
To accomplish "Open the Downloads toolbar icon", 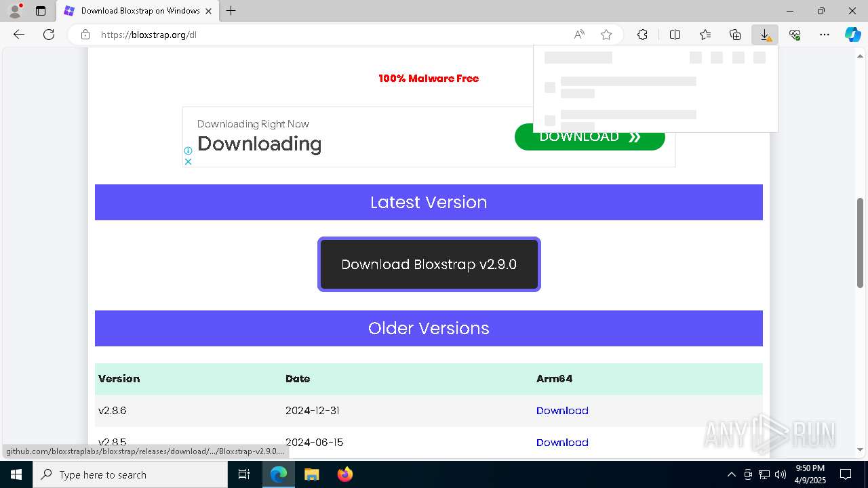I will pos(765,35).
